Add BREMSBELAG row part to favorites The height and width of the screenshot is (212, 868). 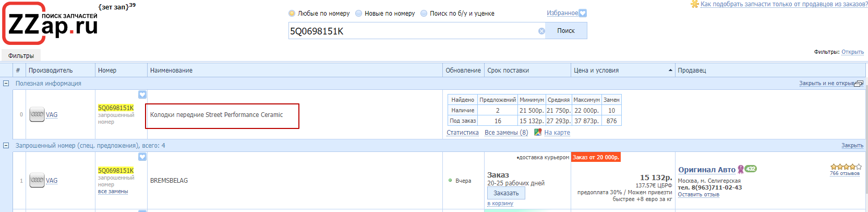tap(142, 157)
